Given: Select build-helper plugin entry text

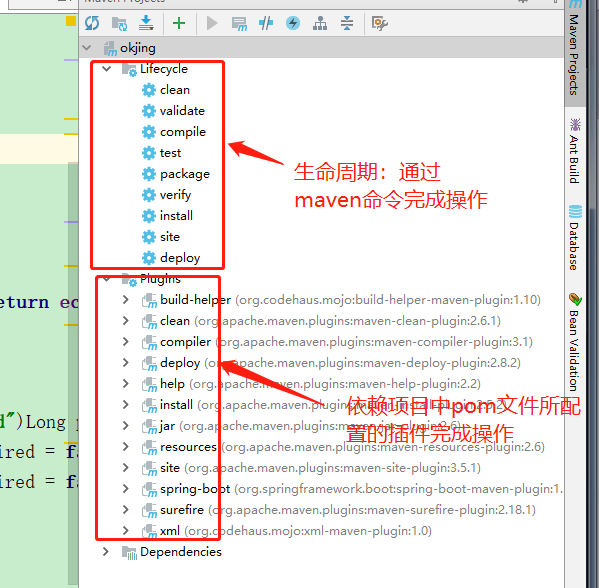Looking at the screenshot, I should point(195,300).
